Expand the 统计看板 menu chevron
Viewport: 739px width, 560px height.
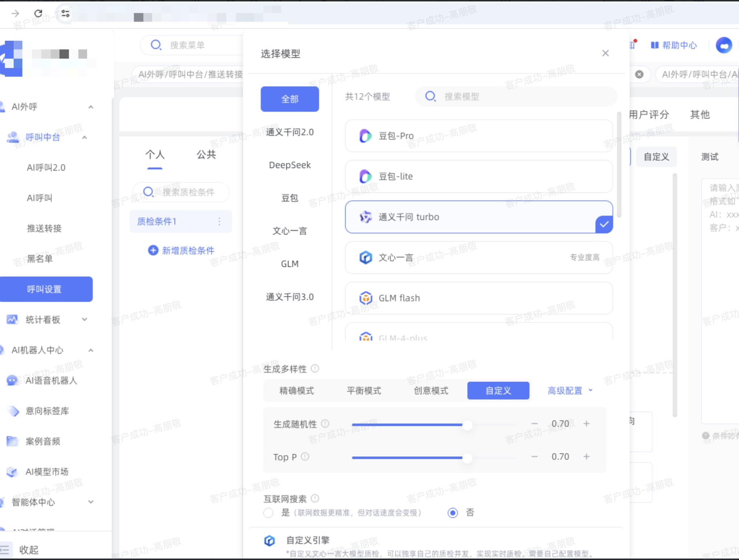84,320
